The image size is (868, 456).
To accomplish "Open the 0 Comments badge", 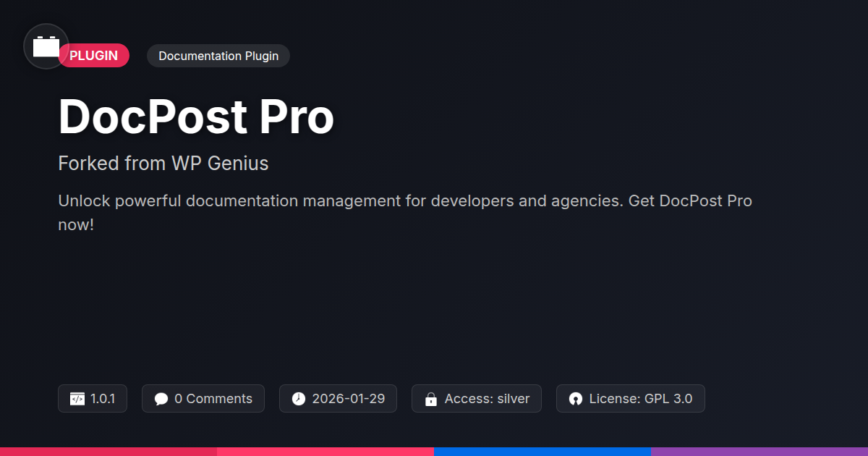I will pos(203,399).
